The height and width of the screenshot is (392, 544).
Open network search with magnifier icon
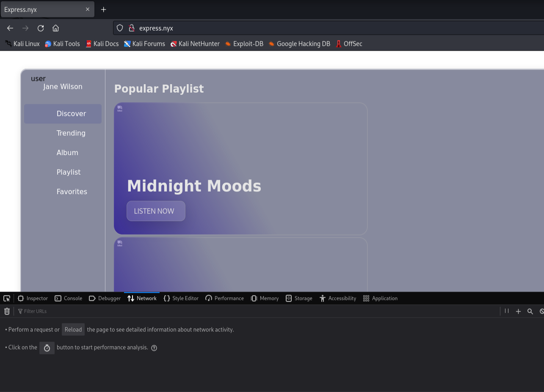tap(530, 311)
